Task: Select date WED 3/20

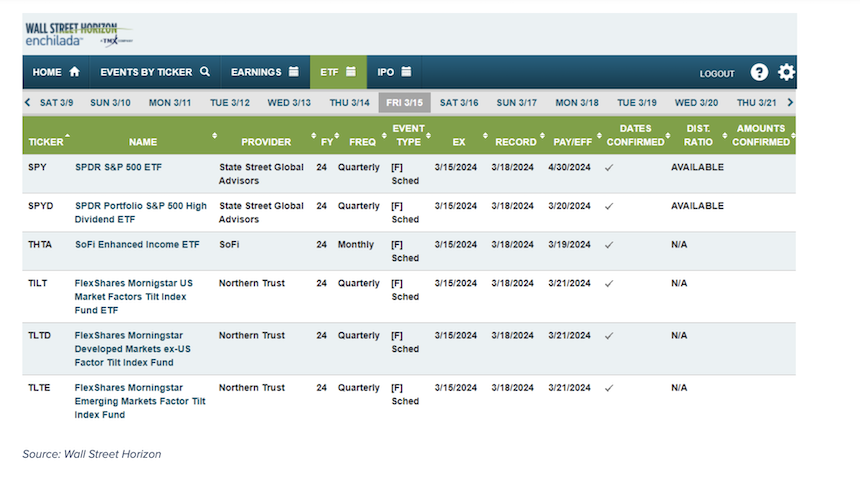Action: tap(696, 103)
